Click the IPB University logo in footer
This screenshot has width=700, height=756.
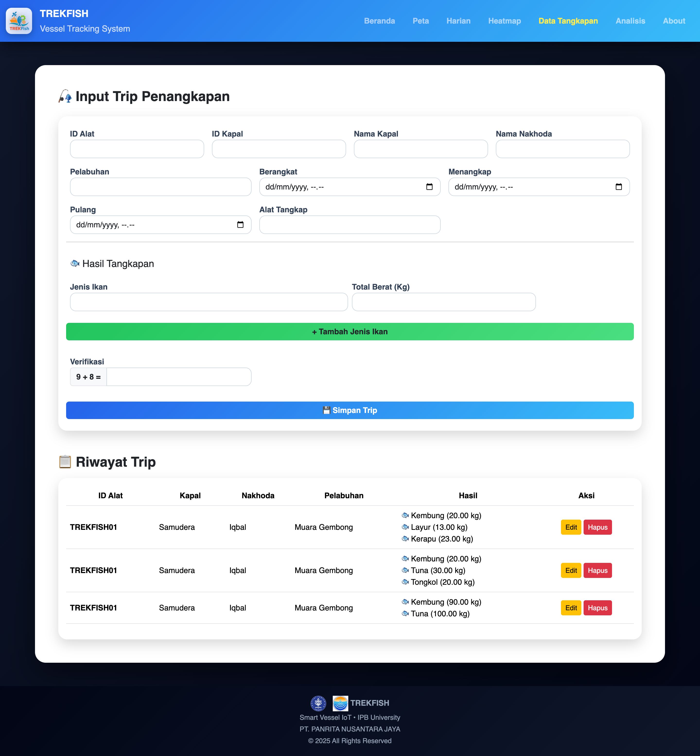point(318,703)
